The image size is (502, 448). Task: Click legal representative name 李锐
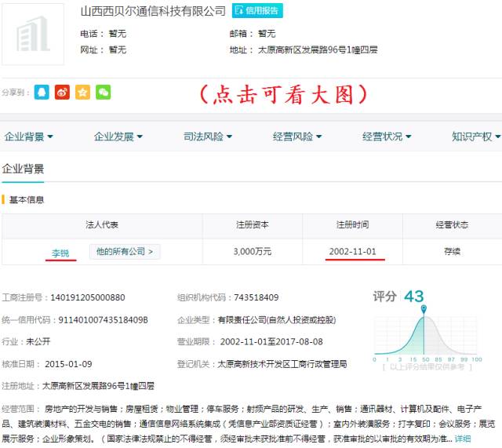pos(60,253)
